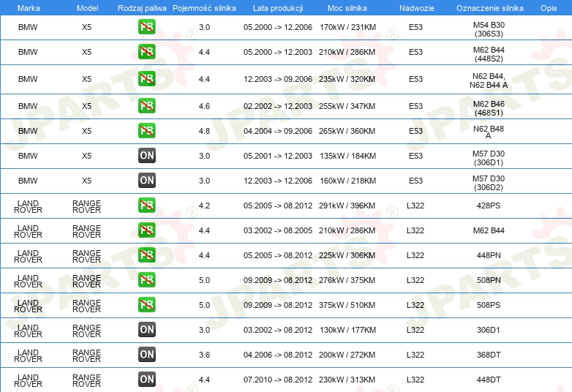
Task: Click petrol icon in BMW X5 235kW / 320KM row
Action: pos(146,78)
